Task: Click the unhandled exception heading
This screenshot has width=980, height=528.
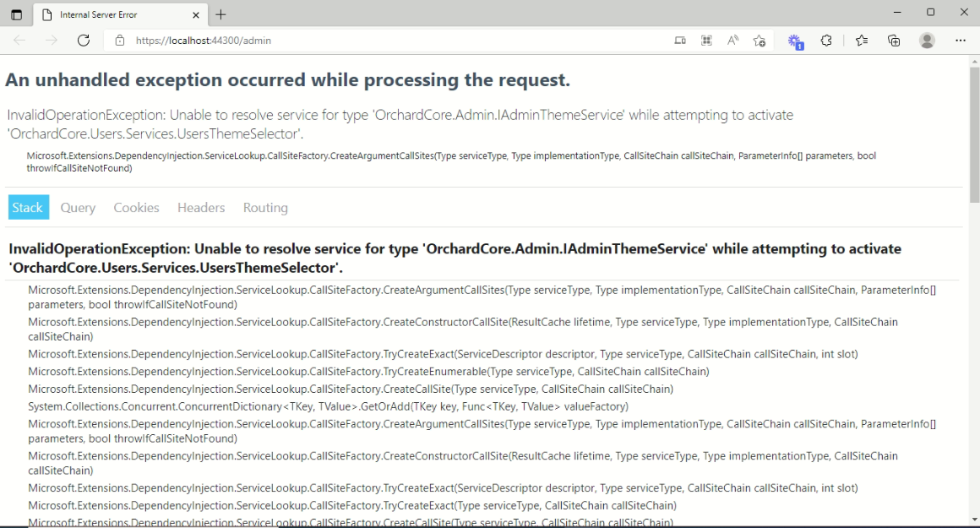Action: pos(287,80)
